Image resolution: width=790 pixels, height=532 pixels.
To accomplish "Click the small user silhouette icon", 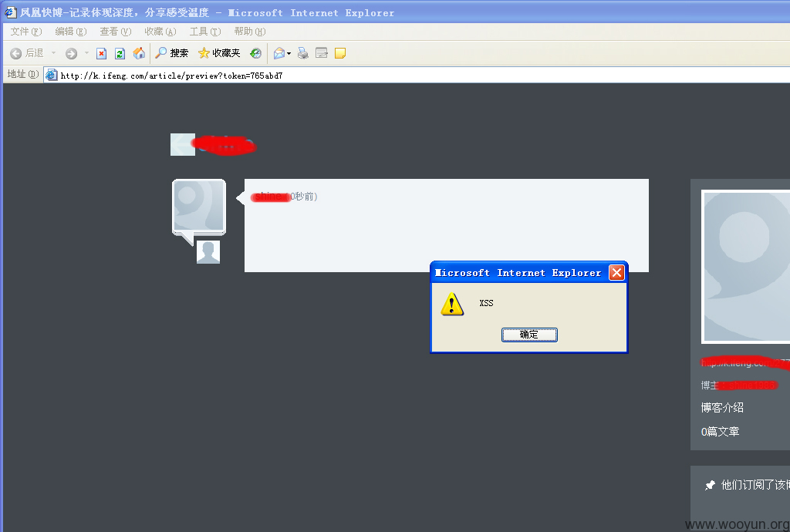I will tap(208, 251).
